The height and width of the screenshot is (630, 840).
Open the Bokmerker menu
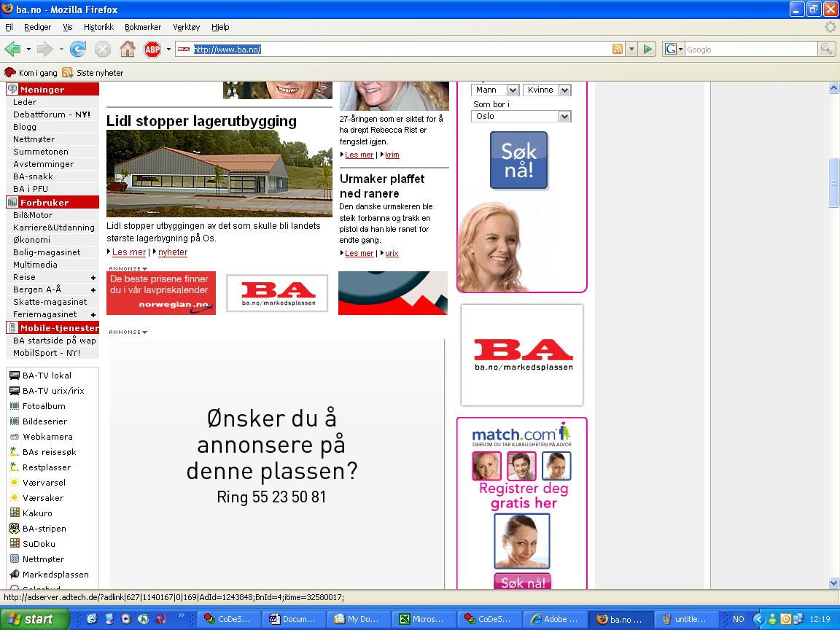coord(143,27)
